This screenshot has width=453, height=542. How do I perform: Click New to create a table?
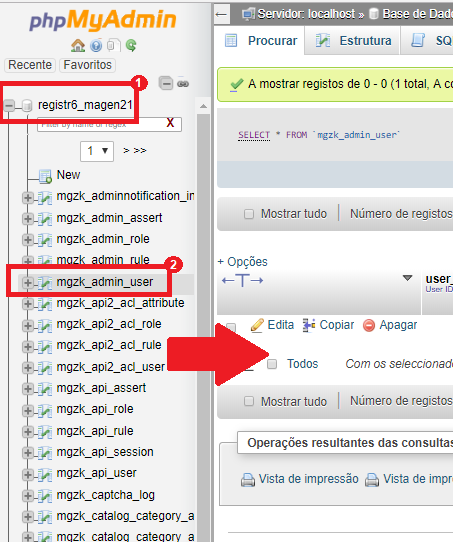(68, 175)
